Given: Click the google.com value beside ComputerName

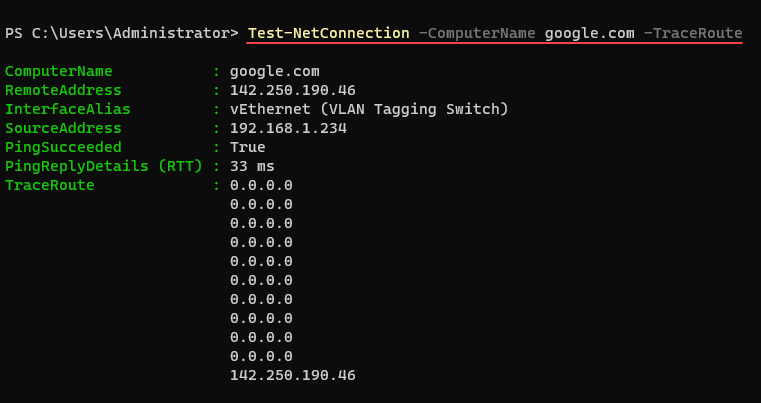Looking at the screenshot, I should [274, 71].
